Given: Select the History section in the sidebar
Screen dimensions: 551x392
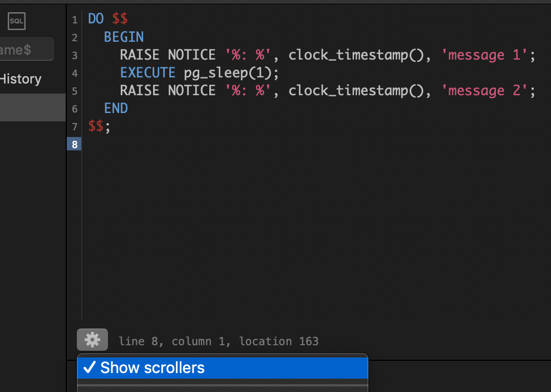Looking at the screenshot, I should pyautogui.click(x=21, y=79).
